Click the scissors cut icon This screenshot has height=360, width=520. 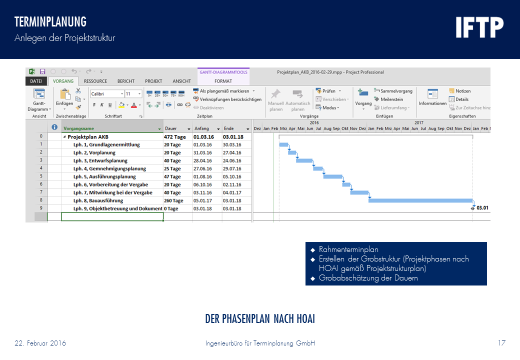(x=78, y=91)
